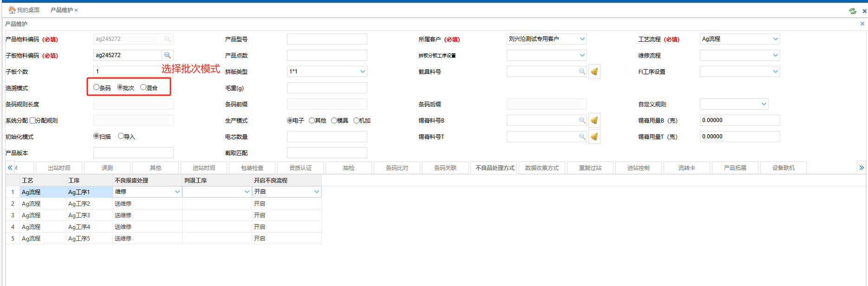Open the 所属客户 dropdown
This screenshot has width=868, height=286.
(582, 39)
